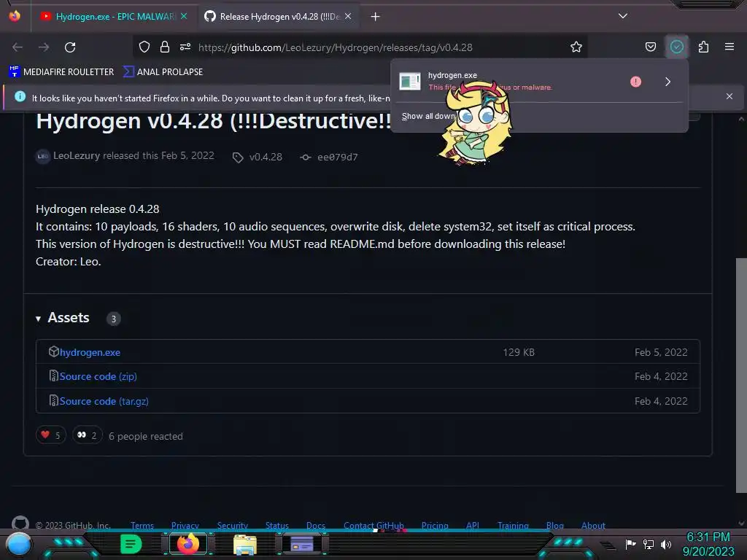Download the hydrogen.exe asset
The height and width of the screenshot is (560, 747).
pyautogui.click(x=90, y=352)
